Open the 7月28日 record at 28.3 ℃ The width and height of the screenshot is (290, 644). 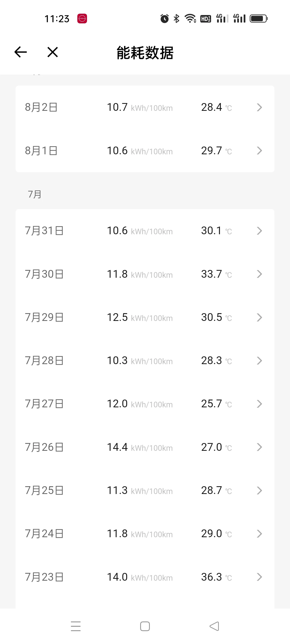(x=145, y=360)
